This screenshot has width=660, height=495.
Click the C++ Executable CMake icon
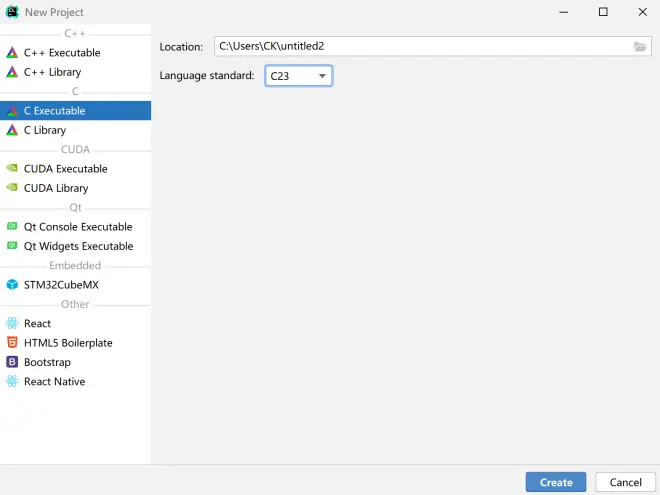pyautogui.click(x=12, y=53)
